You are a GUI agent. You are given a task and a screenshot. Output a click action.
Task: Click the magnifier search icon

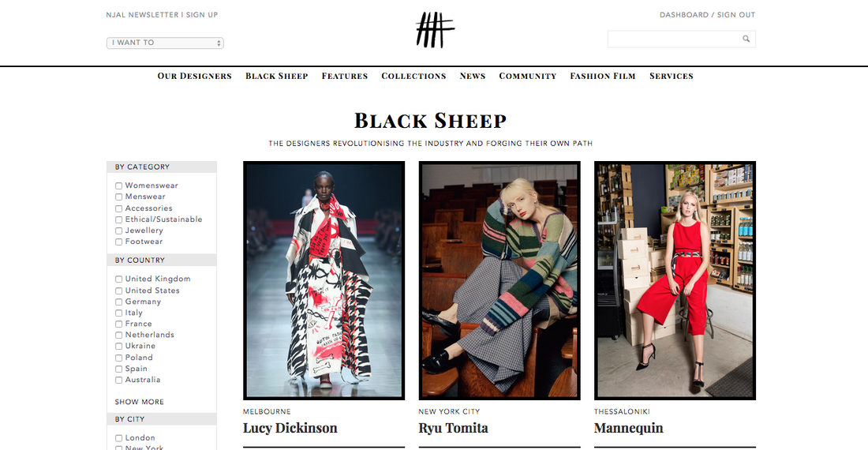tap(746, 39)
